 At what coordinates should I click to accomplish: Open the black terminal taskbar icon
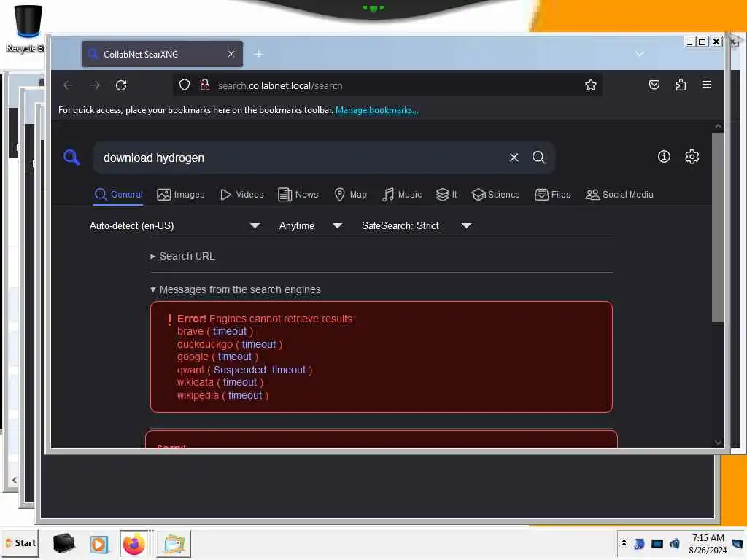point(64,543)
